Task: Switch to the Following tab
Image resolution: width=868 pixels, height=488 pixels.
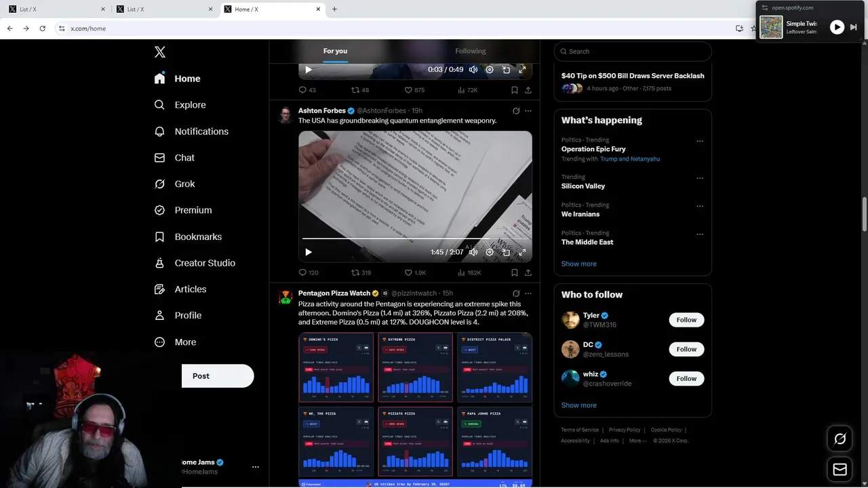Action: [471, 51]
